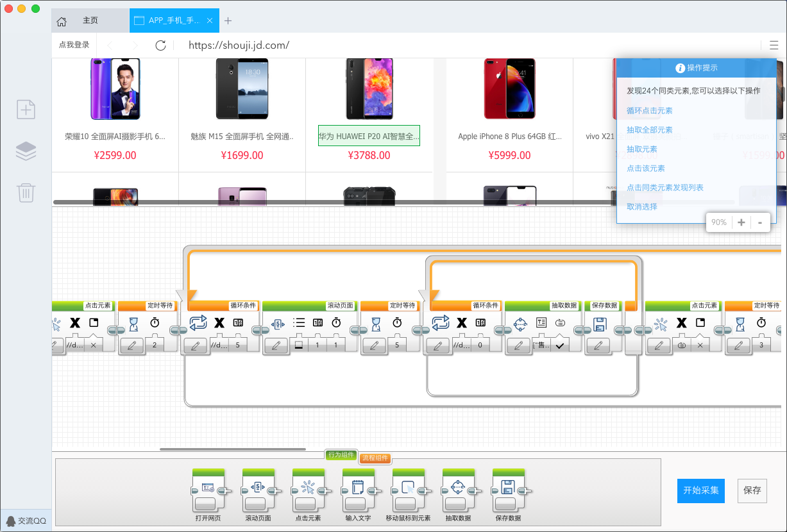Toggle the checkmark option in the canvas 抽取数据 block
Viewport: 787px width, 532px height.
click(x=559, y=345)
